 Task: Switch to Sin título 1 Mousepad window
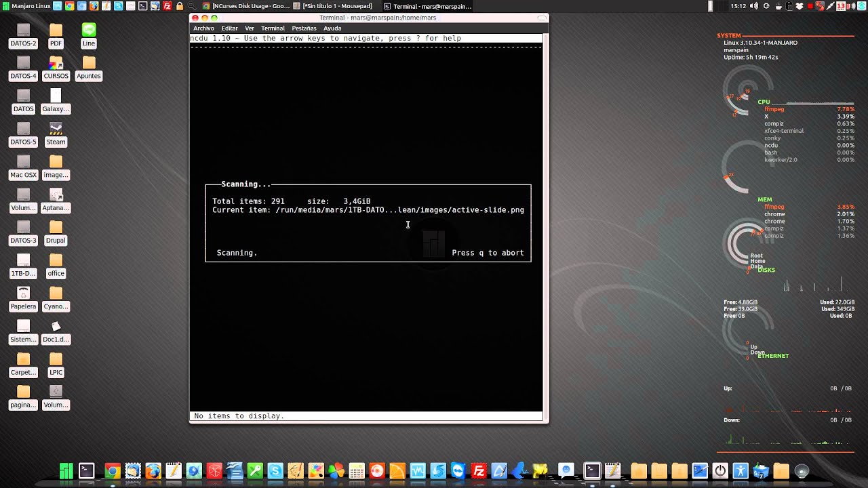[x=333, y=6]
